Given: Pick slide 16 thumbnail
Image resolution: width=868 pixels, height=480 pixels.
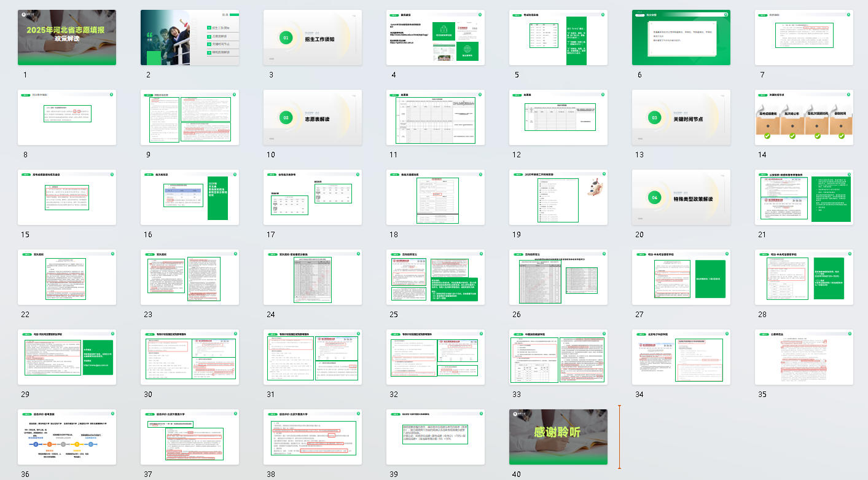Looking at the screenshot, I should pyautogui.click(x=189, y=197).
